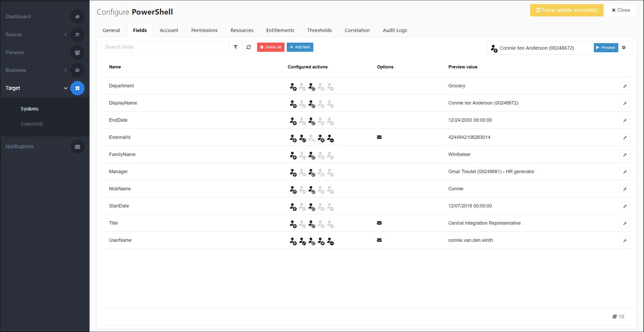Open the Account tab
Screen dimensions: 644x332
169,30
